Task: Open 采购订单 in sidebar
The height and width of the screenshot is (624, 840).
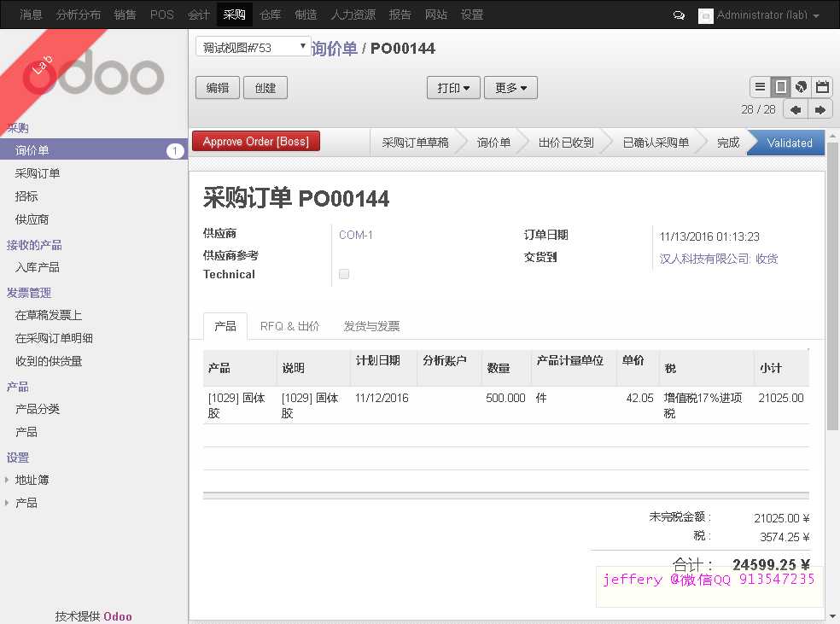Action: (38, 173)
